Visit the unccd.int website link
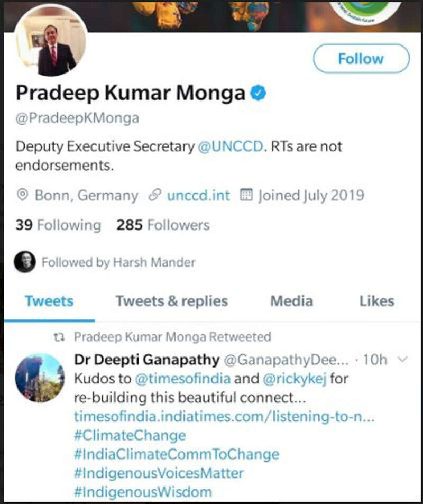This screenshot has height=504, width=423. (x=198, y=195)
